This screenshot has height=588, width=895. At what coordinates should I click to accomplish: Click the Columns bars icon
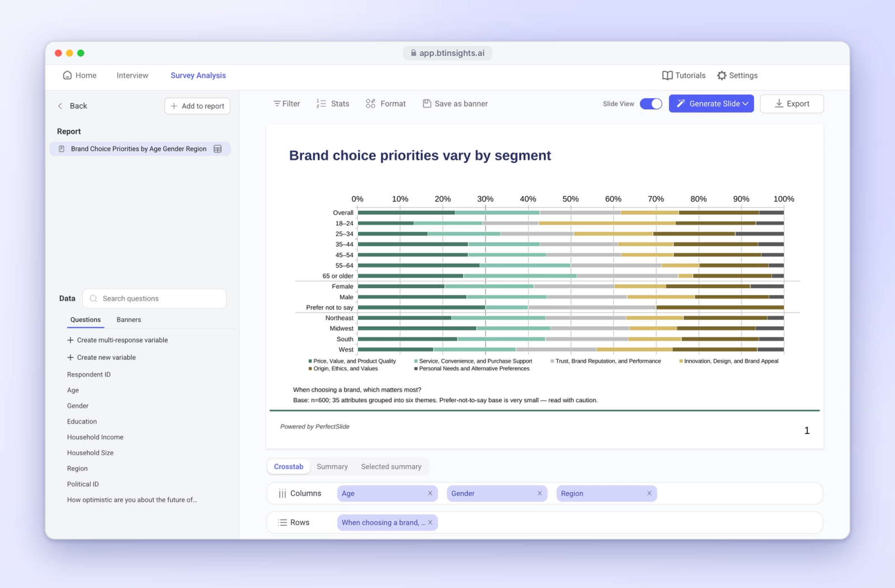[x=282, y=493]
